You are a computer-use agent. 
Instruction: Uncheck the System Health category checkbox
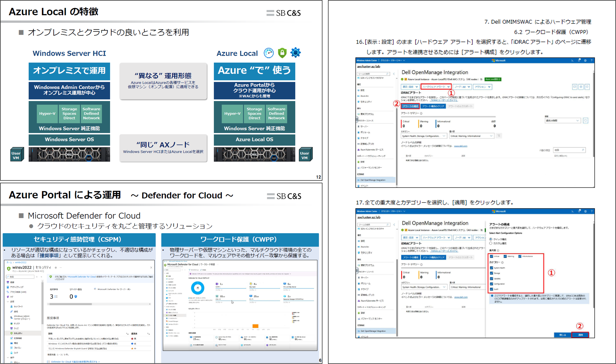(491, 268)
